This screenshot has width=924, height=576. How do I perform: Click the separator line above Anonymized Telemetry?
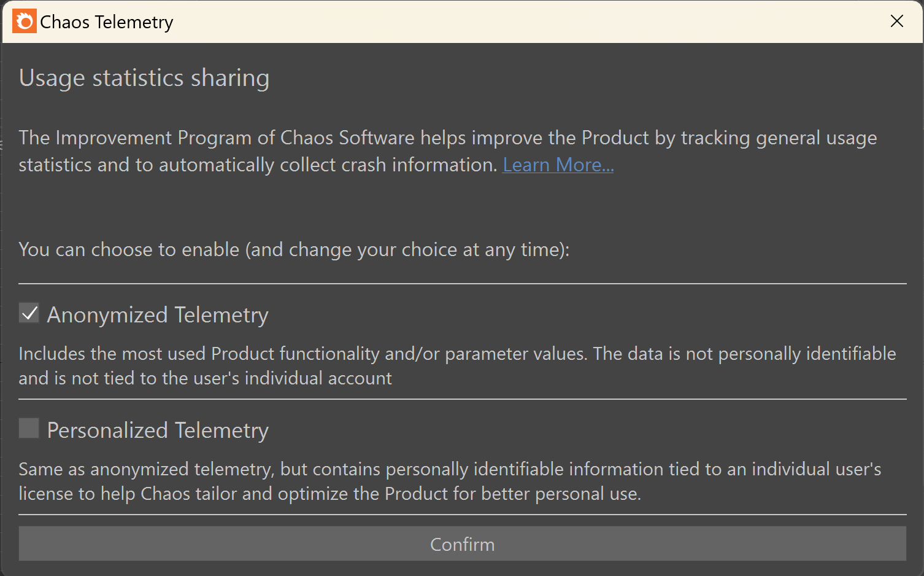[x=462, y=284]
